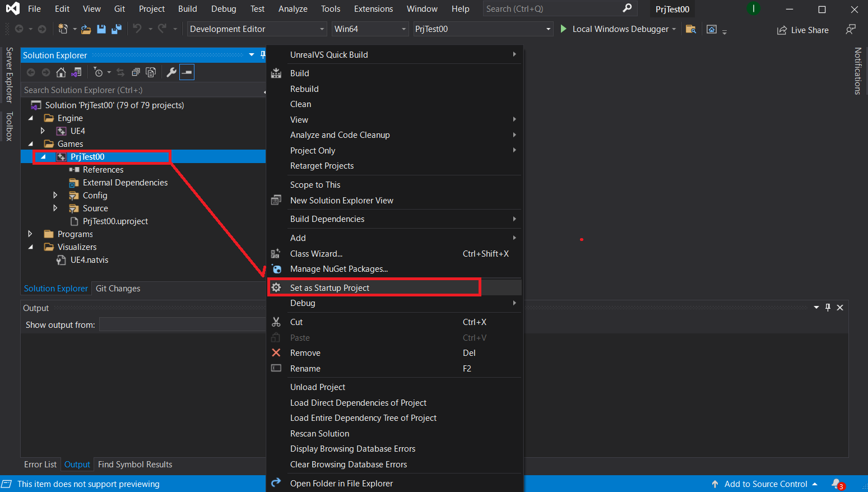868x492 pixels.
Task: Click the Class Wizard icon in the context menu
Action: (276, 254)
